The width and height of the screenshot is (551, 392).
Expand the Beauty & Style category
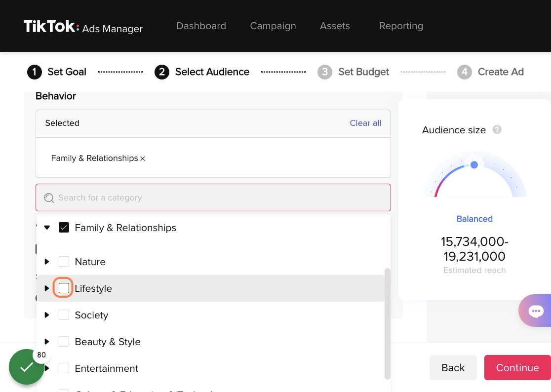(x=47, y=342)
